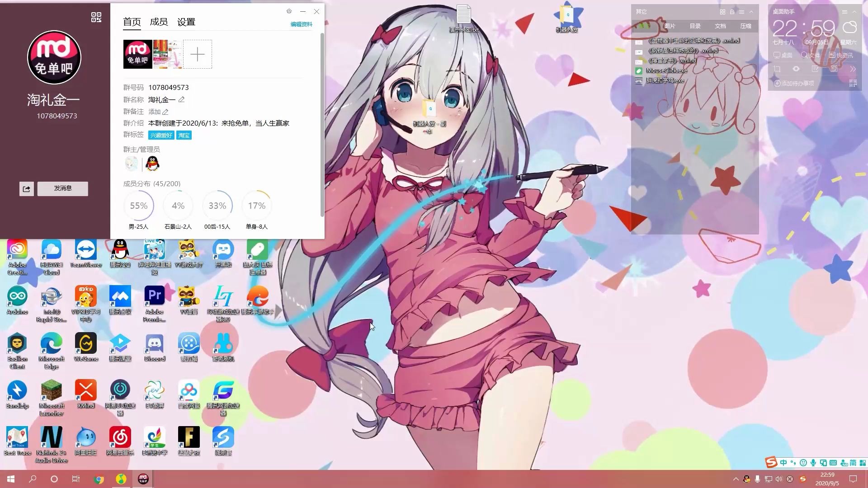Toggle the eye icon in 桌面助手
The height and width of the screenshot is (488, 868).
796,69
